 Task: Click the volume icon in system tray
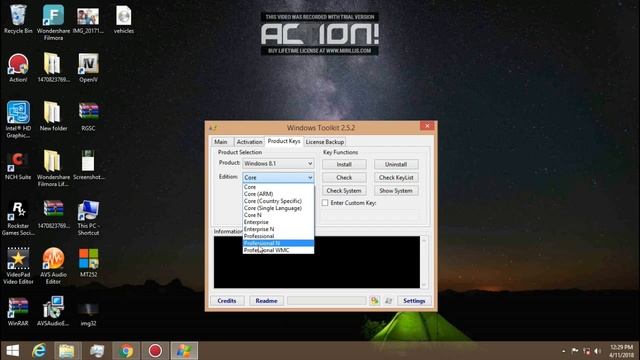(598, 351)
